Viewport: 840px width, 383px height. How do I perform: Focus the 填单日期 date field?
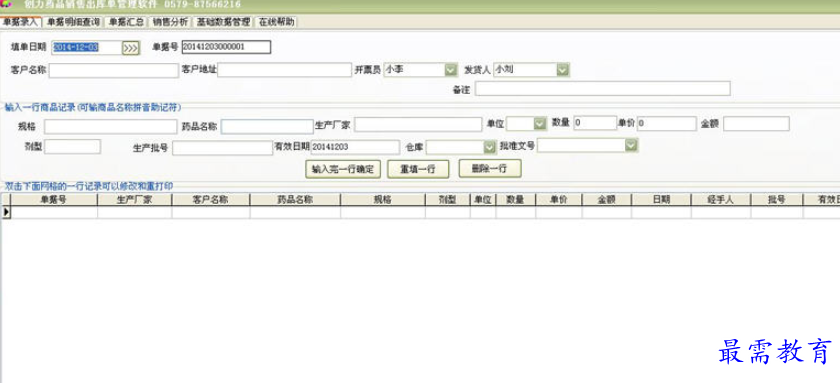(87, 47)
